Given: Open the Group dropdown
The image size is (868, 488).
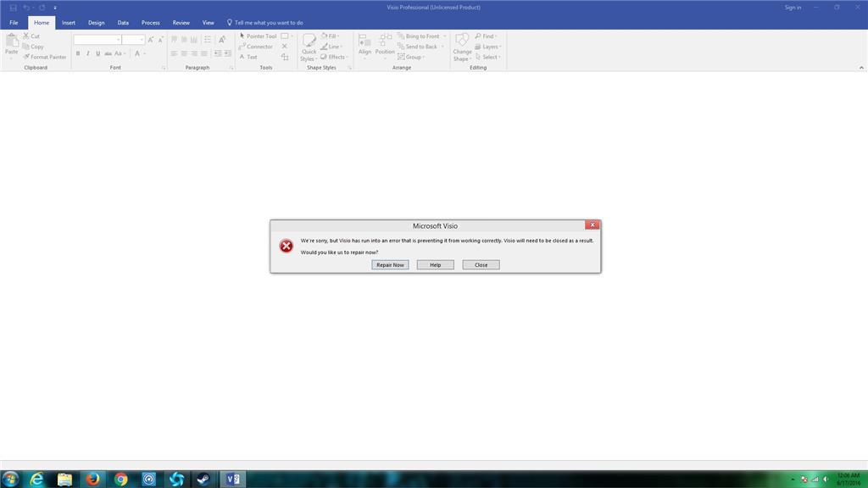Looking at the screenshot, I should 411,57.
